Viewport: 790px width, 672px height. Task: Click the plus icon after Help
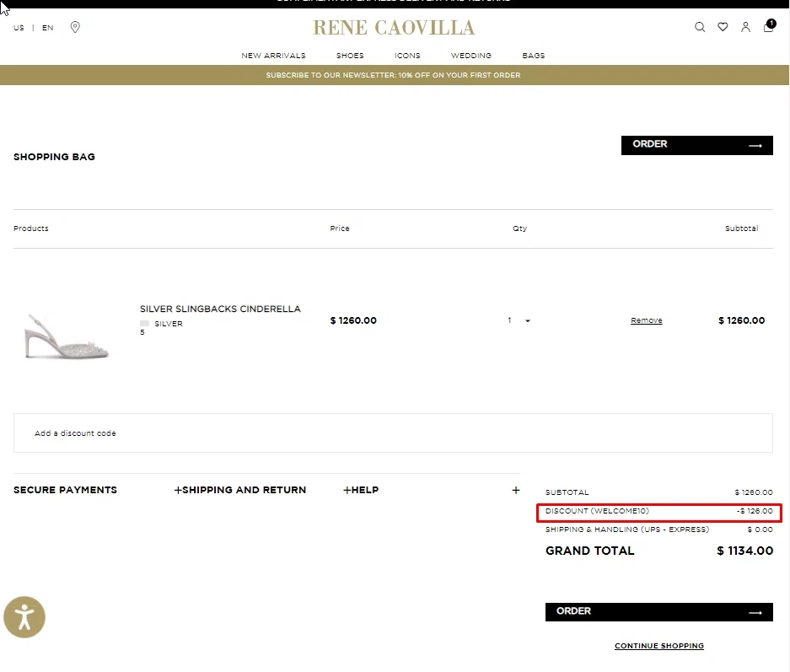516,490
